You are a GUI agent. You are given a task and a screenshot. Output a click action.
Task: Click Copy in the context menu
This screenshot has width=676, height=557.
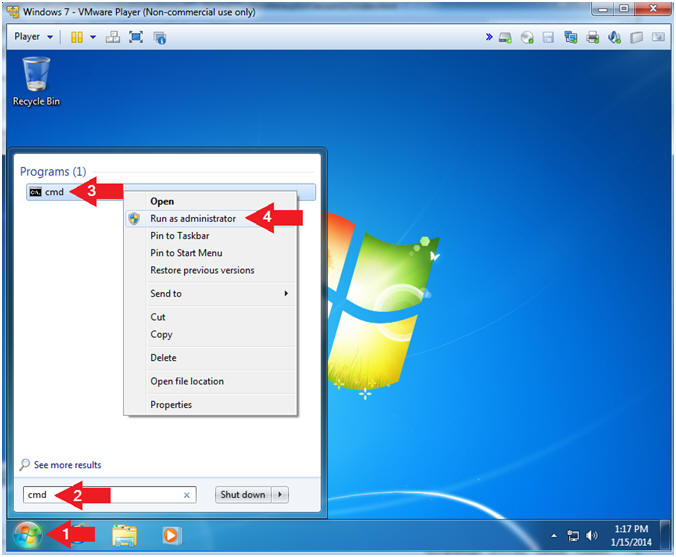pos(161,335)
